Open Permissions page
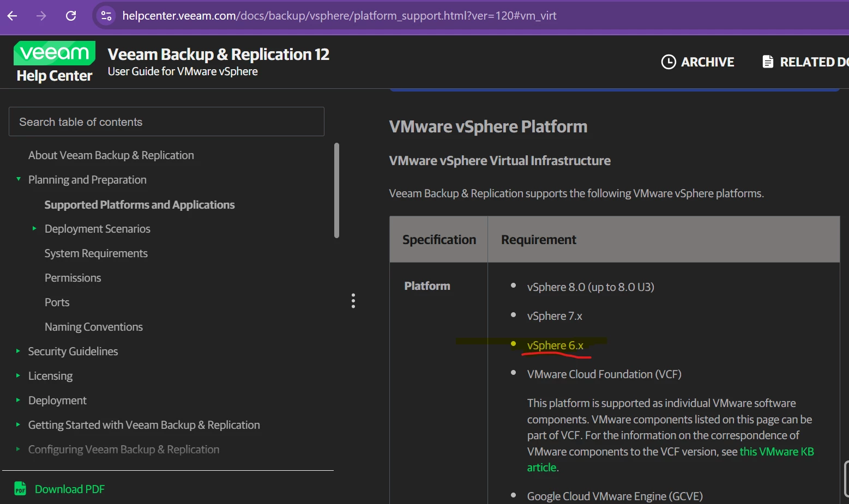 pyautogui.click(x=73, y=278)
